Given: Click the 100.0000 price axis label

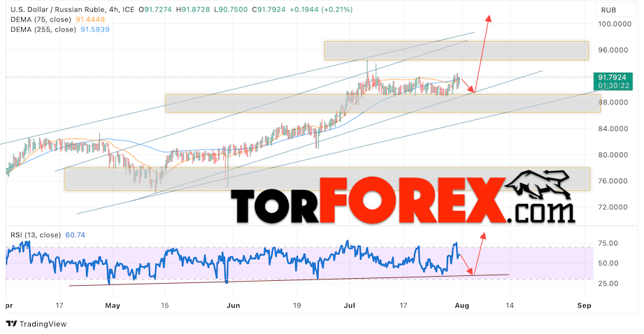Looking at the screenshot, I should point(615,24).
